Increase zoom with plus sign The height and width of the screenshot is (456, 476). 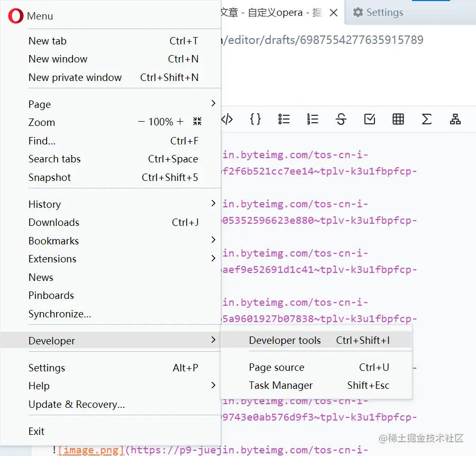180,122
